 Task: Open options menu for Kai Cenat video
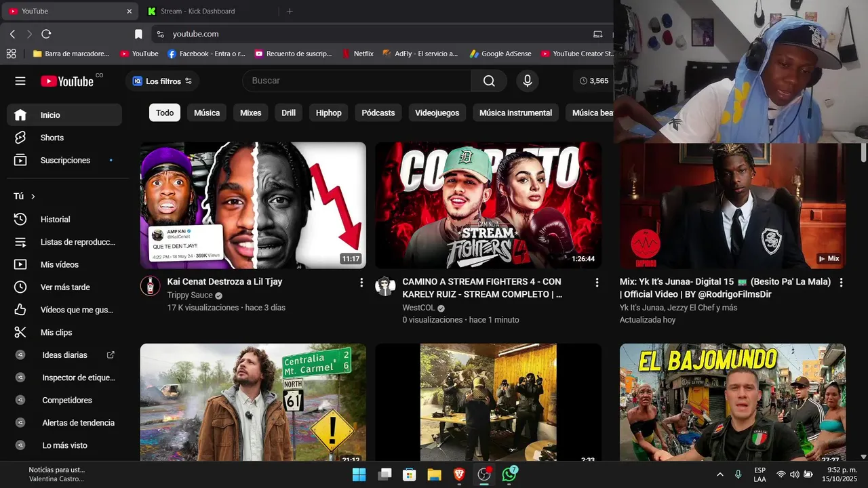[x=361, y=283]
